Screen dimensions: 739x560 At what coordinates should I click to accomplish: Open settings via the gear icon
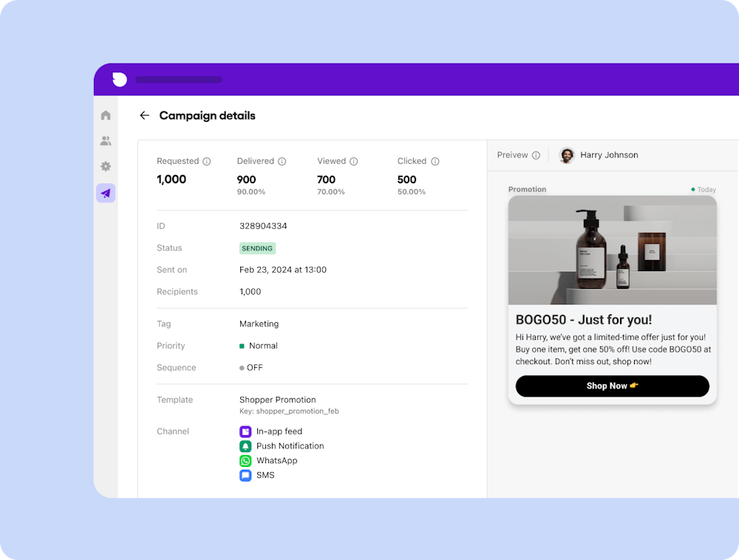[105, 166]
